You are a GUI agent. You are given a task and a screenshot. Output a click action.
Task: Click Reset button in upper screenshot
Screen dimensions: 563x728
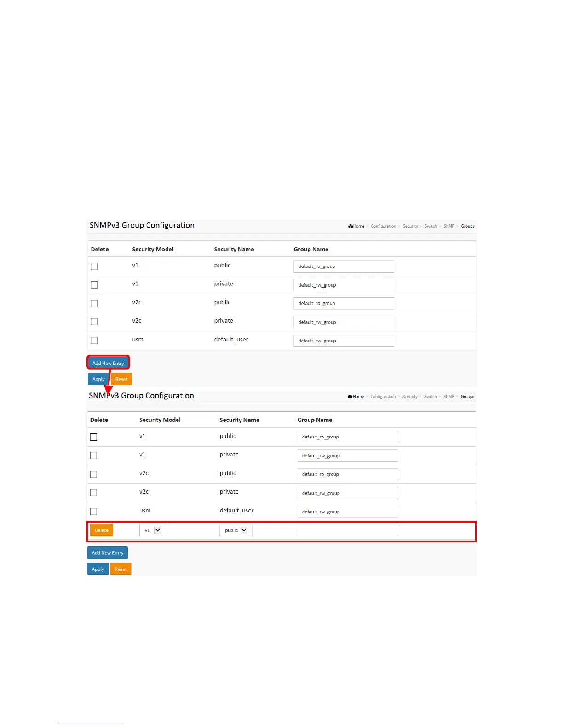pos(121,379)
